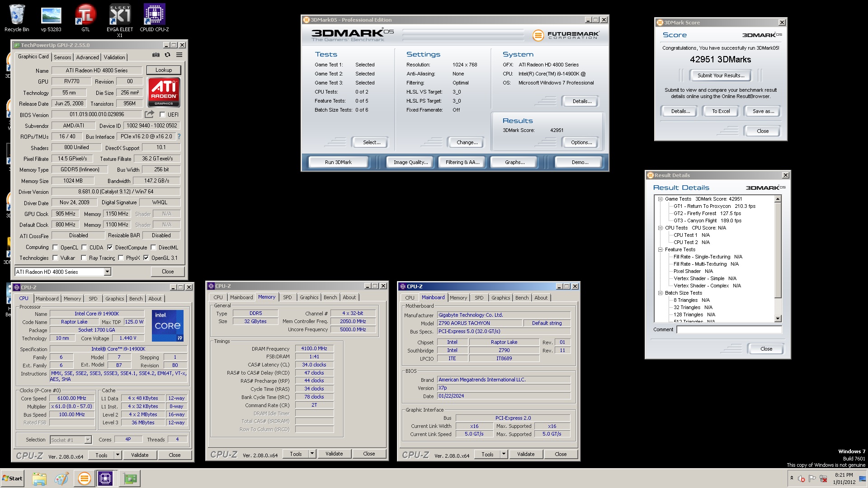868x488 pixels.
Task: Switch to the Validation tab in GPU-Z
Action: [x=114, y=57]
